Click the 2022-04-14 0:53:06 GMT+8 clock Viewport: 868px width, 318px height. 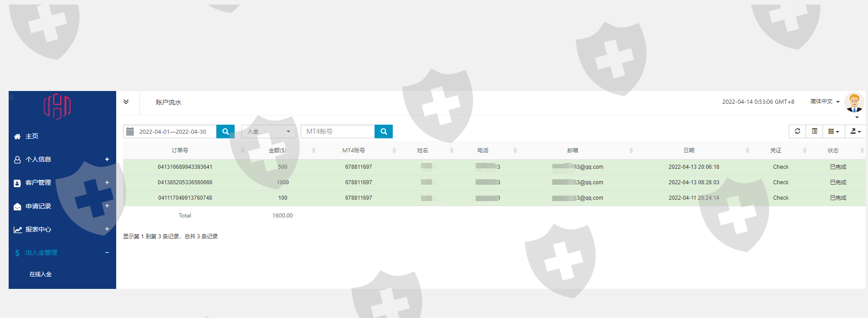(758, 102)
